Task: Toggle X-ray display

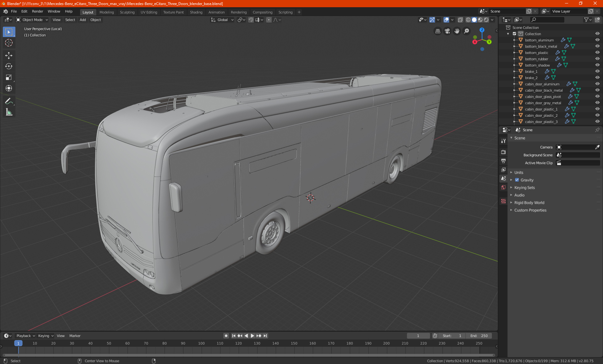Action: [x=460, y=20]
